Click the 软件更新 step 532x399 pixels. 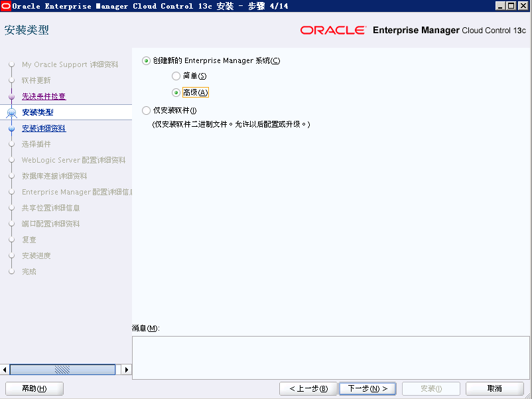pyautogui.click(x=36, y=80)
